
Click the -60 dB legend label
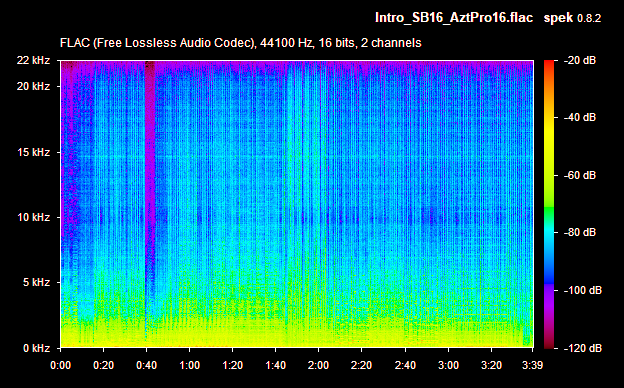coord(579,175)
